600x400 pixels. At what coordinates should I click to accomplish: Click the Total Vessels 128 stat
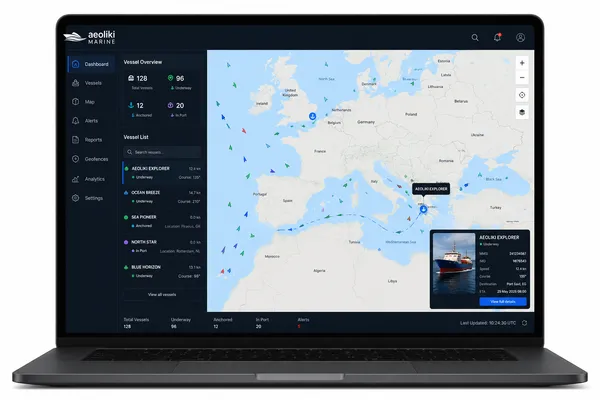[x=140, y=82]
